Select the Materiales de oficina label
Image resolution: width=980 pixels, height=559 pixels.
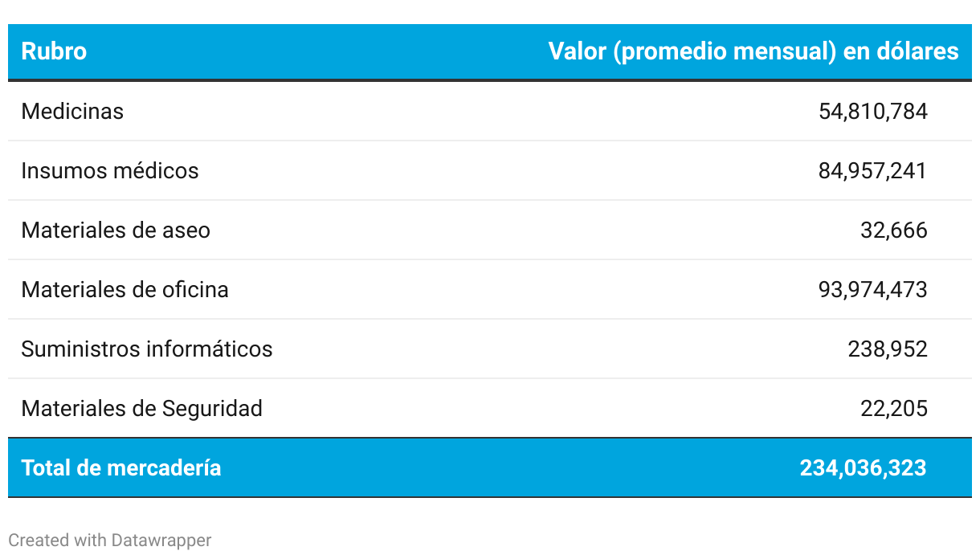point(125,289)
